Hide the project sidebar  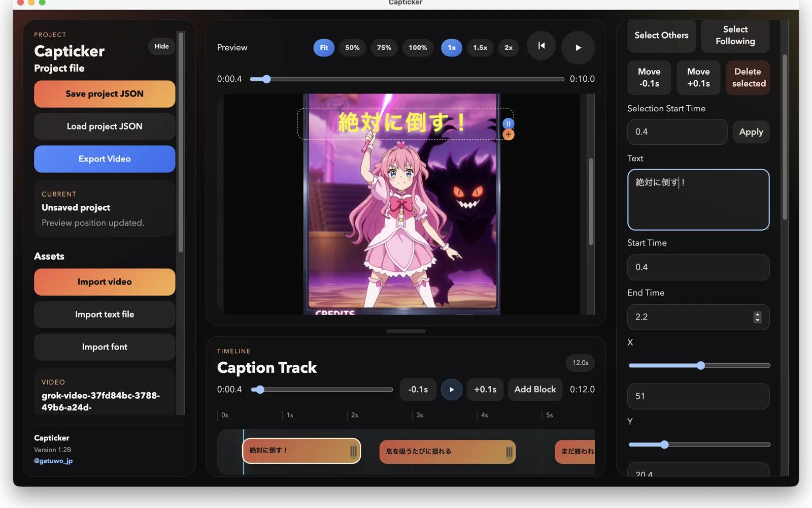pyautogui.click(x=161, y=46)
